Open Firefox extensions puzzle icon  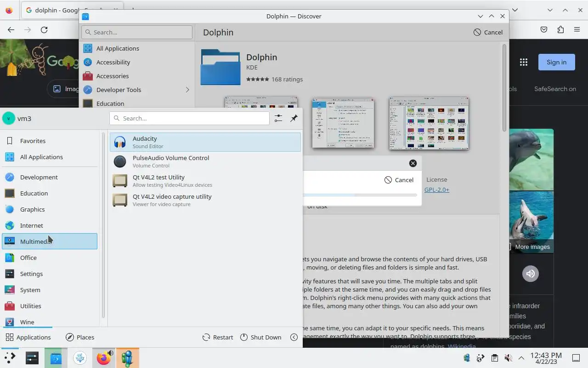(560, 29)
